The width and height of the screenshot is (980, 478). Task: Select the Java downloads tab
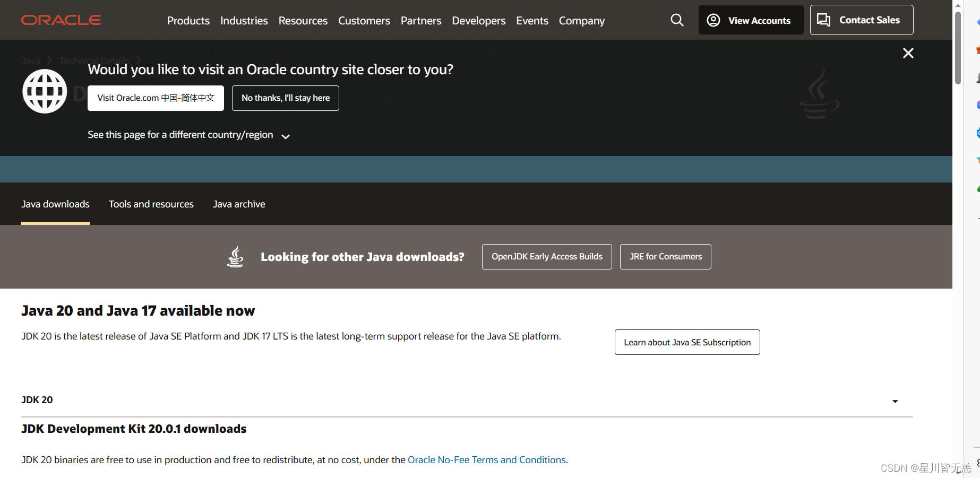coord(55,204)
